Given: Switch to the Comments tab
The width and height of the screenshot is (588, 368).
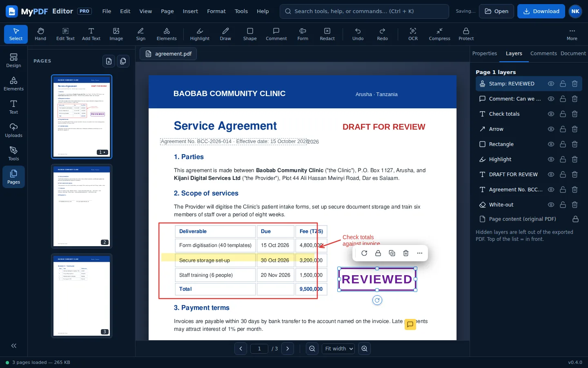Looking at the screenshot, I should (x=543, y=54).
